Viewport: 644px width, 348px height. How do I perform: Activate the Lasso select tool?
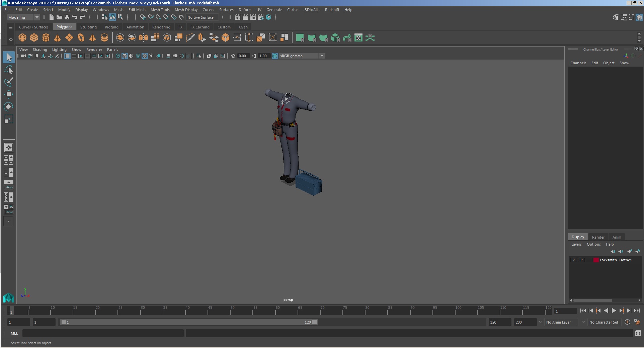(x=9, y=70)
